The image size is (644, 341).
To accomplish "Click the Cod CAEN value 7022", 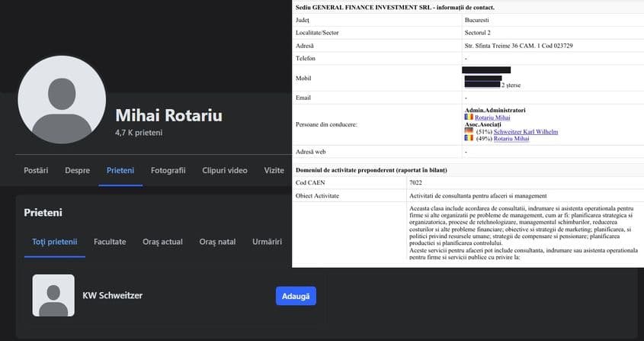I will 415,182.
